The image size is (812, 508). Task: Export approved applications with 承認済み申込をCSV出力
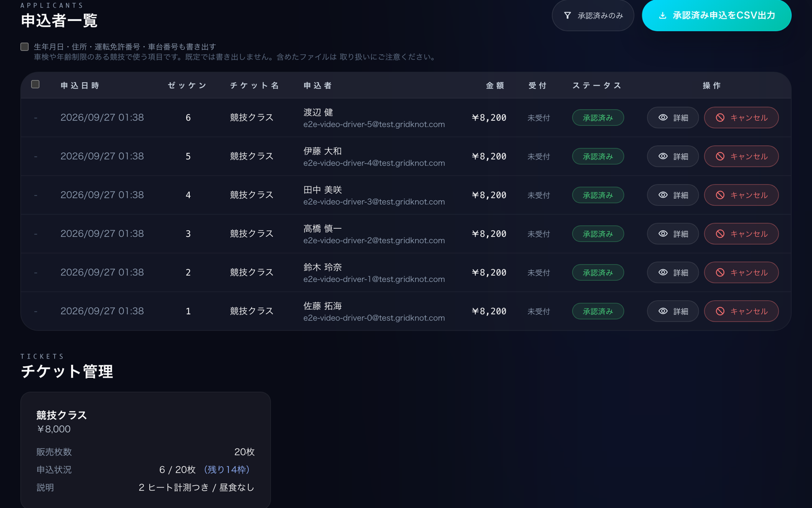[717, 16]
